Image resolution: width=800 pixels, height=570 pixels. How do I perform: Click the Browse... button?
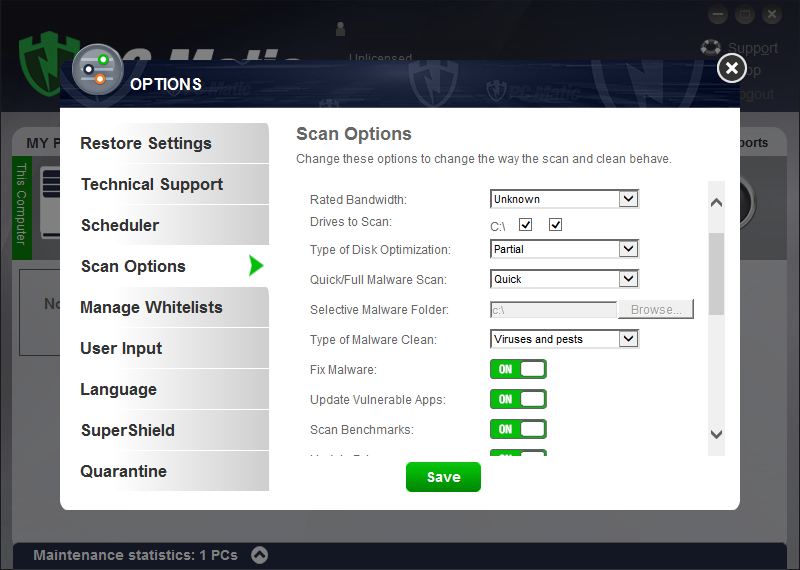click(656, 309)
